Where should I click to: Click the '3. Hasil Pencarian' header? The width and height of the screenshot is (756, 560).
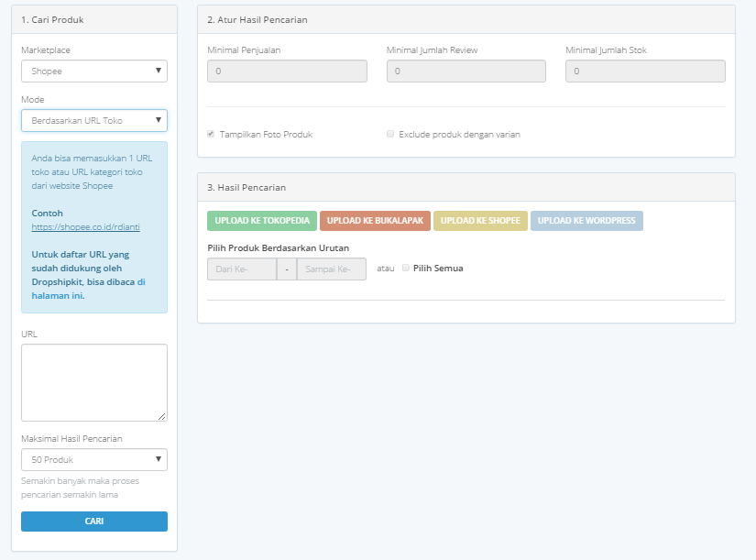pos(466,187)
